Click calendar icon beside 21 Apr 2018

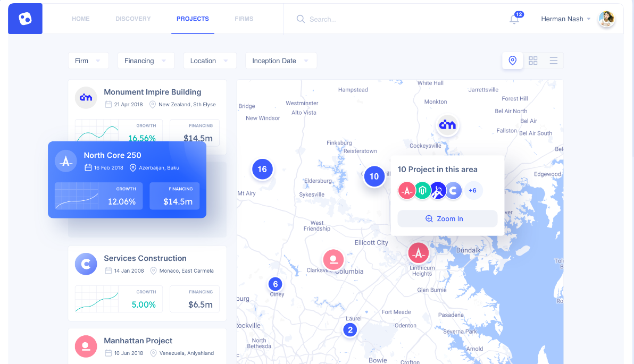[109, 104]
